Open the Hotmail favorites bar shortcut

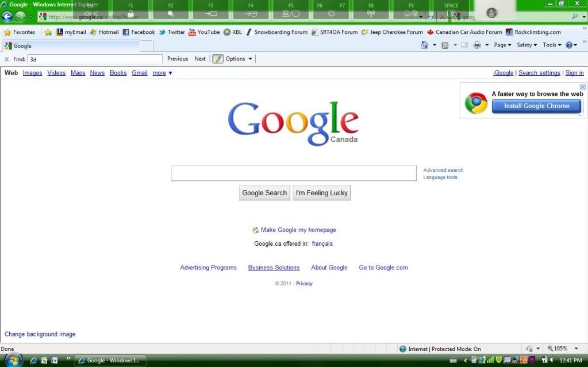[104, 32]
